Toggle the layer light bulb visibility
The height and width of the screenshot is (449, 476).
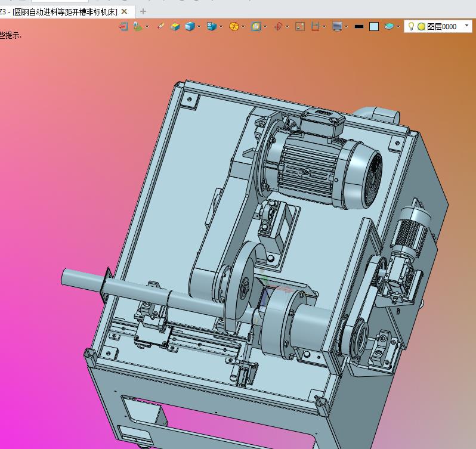(411, 26)
